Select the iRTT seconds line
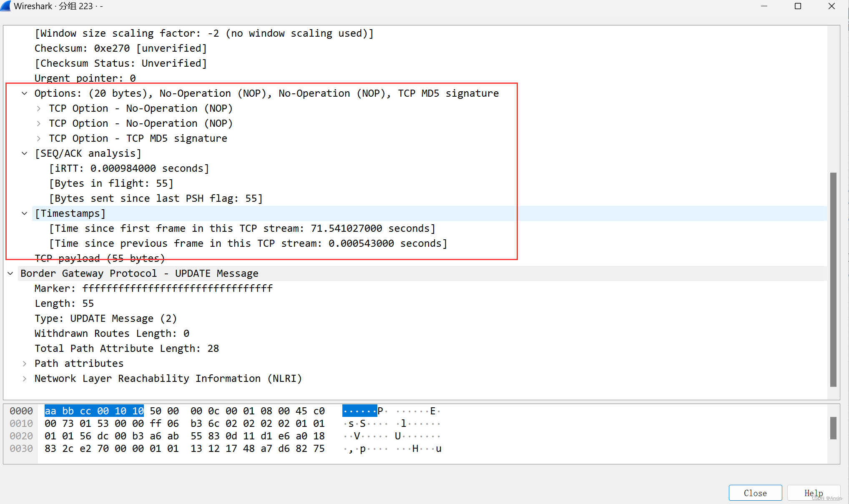This screenshot has width=849, height=504. click(129, 168)
